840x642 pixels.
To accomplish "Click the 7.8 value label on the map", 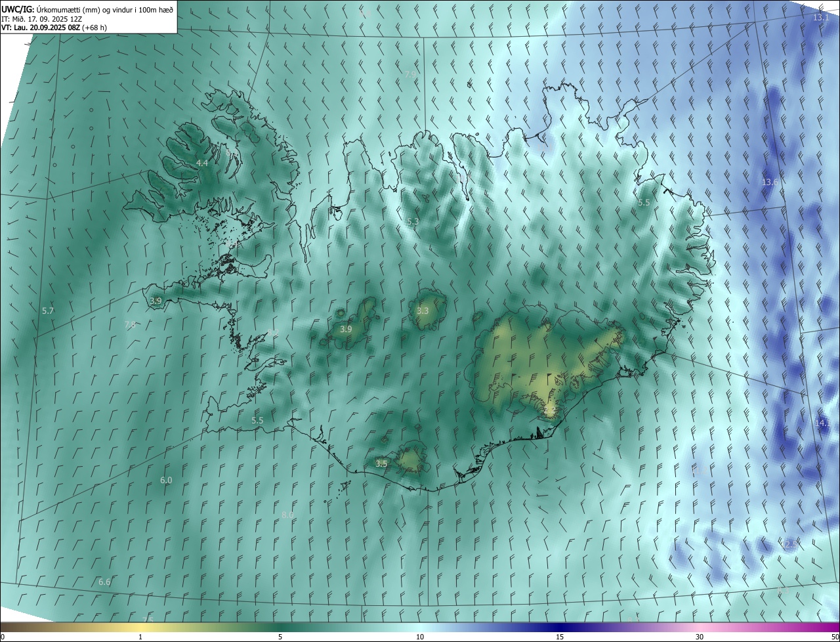I will [x=130, y=324].
